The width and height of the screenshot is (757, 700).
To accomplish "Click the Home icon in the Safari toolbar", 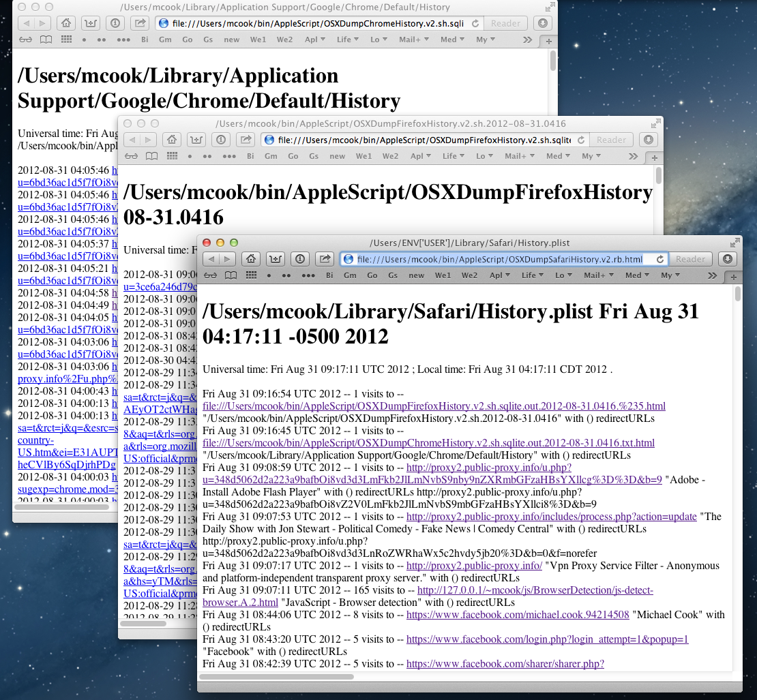I will 251,259.
